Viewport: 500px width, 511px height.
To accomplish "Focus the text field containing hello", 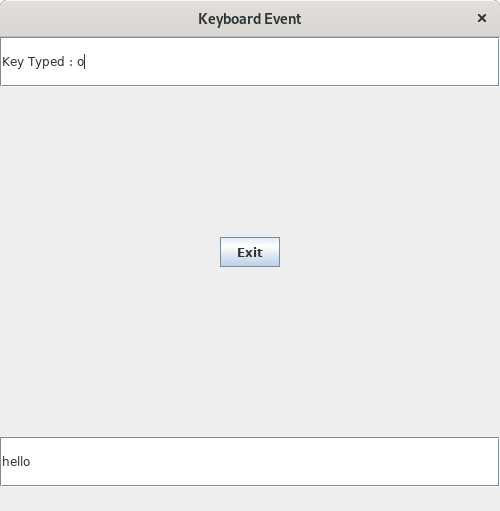I will pos(250,462).
